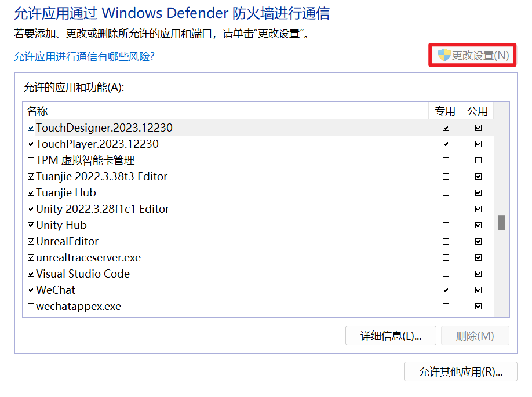The height and width of the screenshot is (397, 532).
Task: Enable TPM 虚拟智能卡管理 专用 checkbox
Action: pyautogui.click(x=446, y=160)
